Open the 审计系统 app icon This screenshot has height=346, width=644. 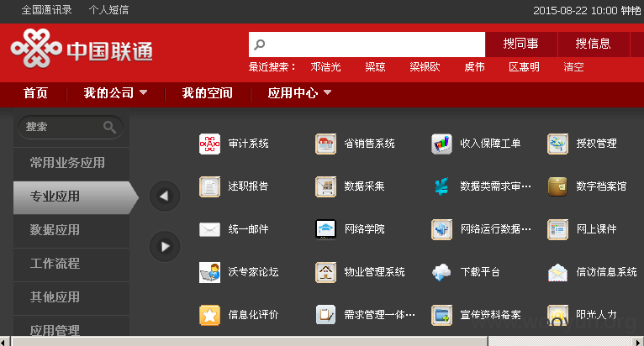coord(209,144)
